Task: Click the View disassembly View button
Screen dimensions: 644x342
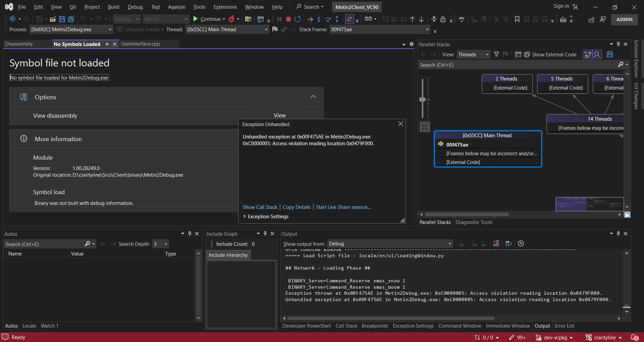Action: [x=279, y=115]
